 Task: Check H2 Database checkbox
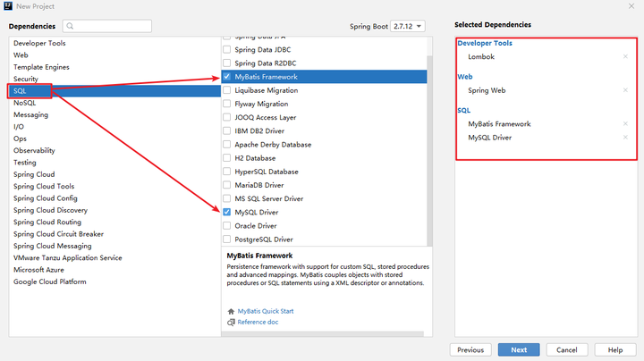click(x=226, y=158)
